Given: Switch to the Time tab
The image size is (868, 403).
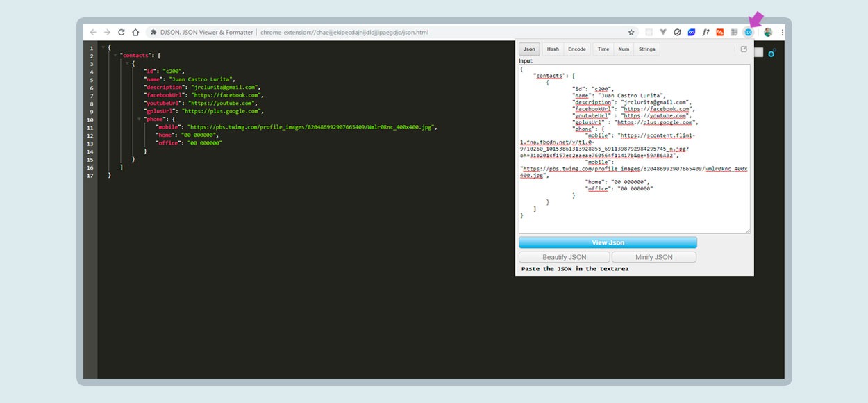Looking at the screenshot, I should (x=603, y=49).
